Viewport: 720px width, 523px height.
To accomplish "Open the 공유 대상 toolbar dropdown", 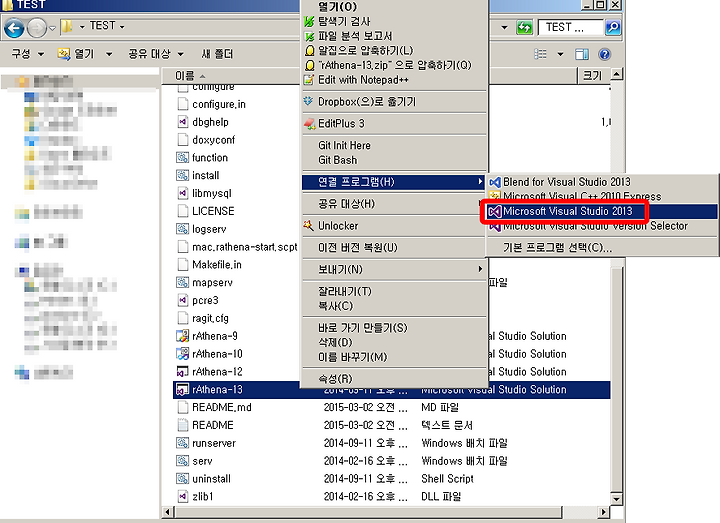I will (x=156, y=54).
